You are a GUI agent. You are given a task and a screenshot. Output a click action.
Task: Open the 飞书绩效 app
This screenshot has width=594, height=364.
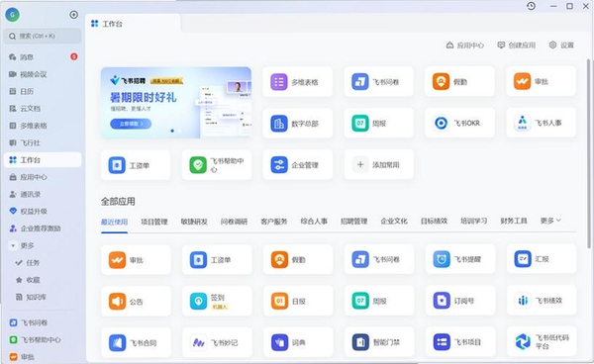(542, 301)
